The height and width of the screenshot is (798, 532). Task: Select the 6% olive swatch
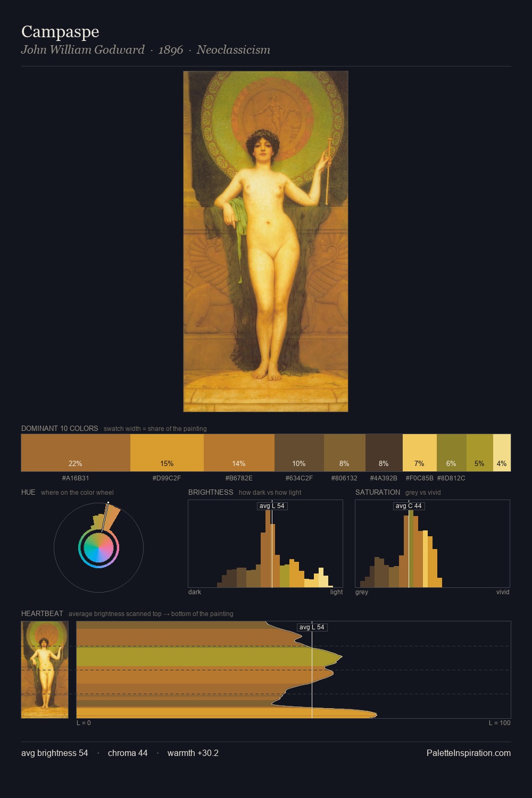coord(452,453)
